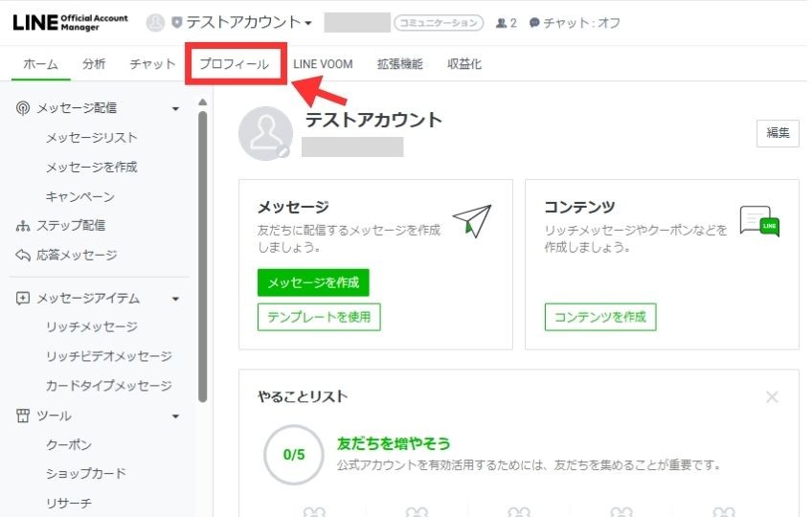Switch to the 分析 tab
Image resolution: width=812 pixels, height=517 pixels.
[x=94, y=64]
